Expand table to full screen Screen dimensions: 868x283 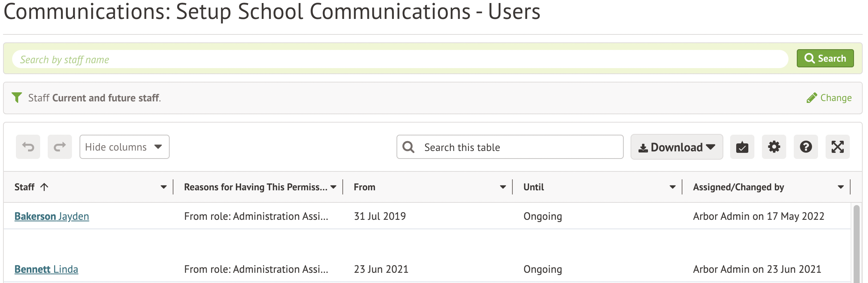click(837, 147)
